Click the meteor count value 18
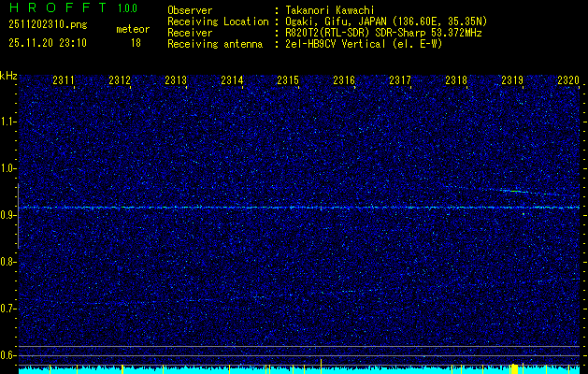588x374 pixels. point(136,43)
